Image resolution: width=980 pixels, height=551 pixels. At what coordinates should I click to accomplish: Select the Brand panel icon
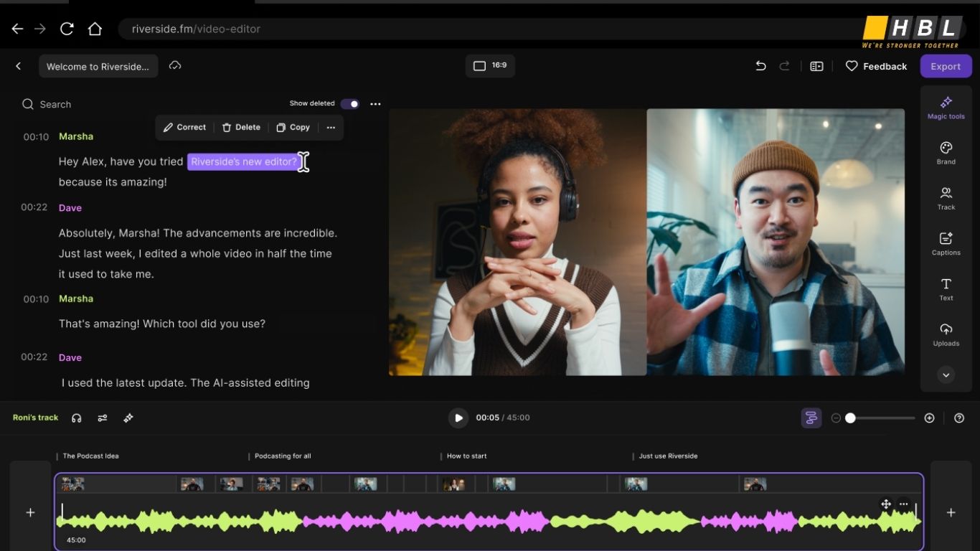[946, 153]
